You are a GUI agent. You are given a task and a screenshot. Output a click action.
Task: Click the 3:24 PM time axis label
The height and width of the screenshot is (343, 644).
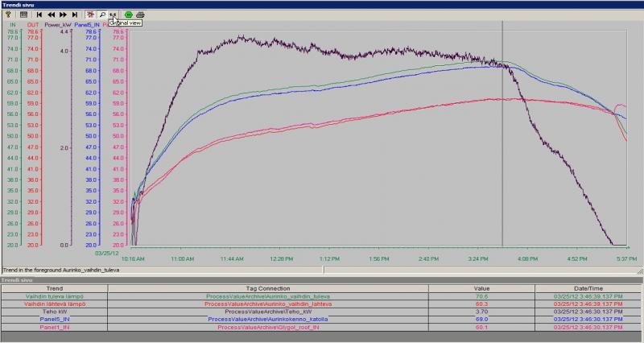tap(478, 259)
